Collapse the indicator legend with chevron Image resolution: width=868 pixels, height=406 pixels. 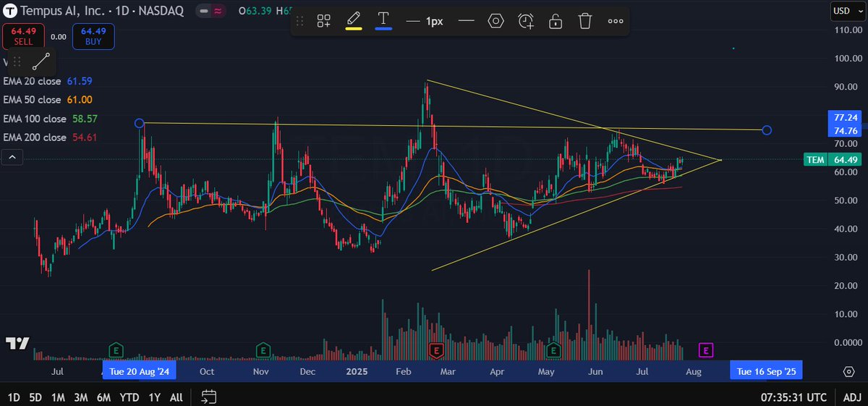click(x=12, y=157)
